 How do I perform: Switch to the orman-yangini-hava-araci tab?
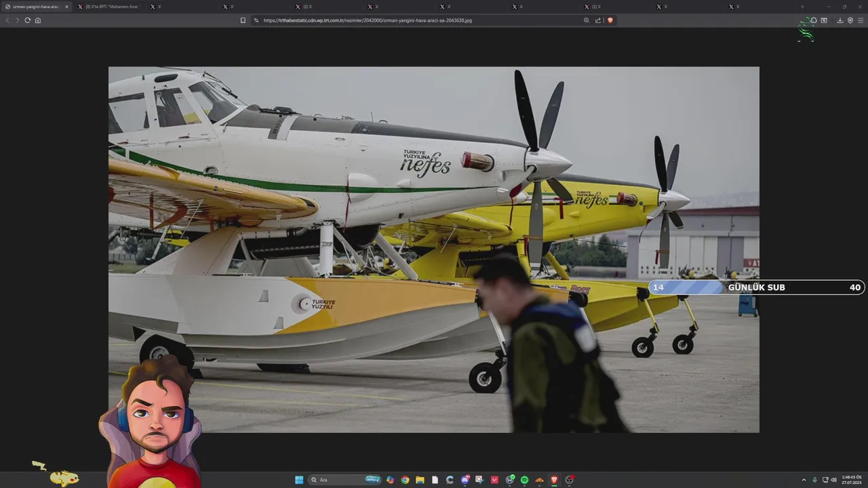click(x=37, y=7)
